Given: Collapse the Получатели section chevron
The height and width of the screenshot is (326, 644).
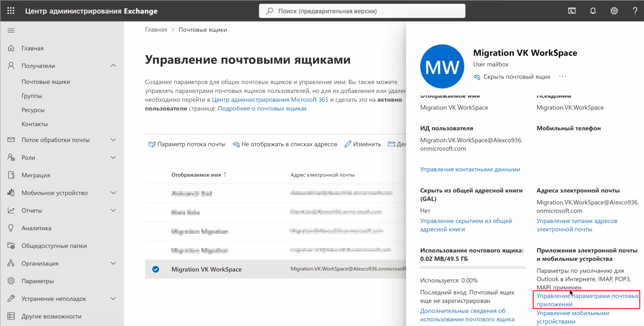Looking at the screenshot, I should click(x=113, y=66).
